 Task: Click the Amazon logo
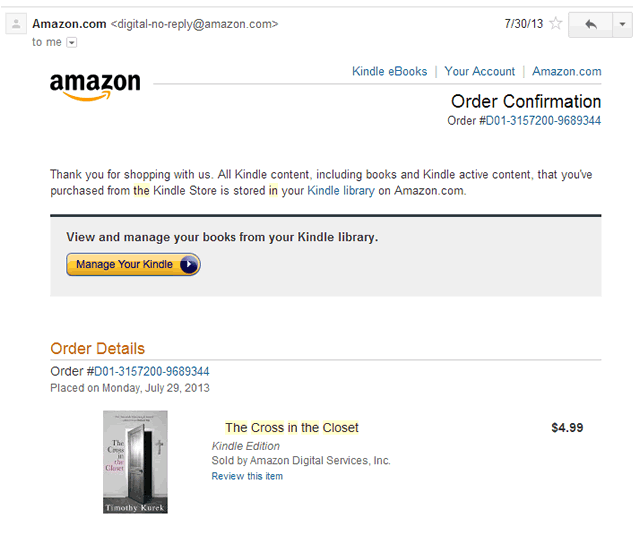(x=95, y=86)
